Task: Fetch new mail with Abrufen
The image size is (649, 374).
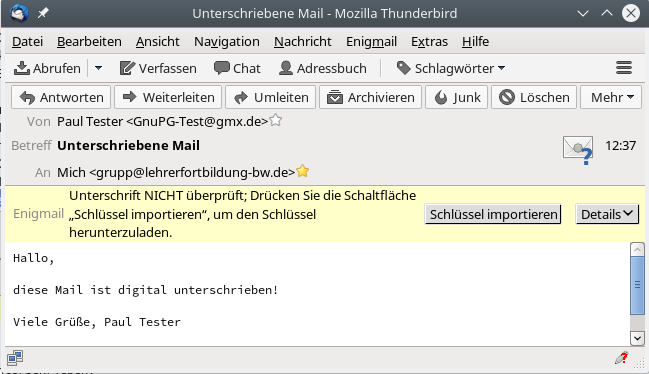Action: (x=47, y=68)
